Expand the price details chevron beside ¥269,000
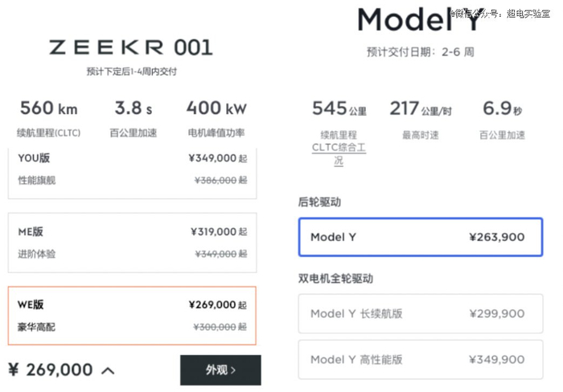This screenshot has width=563, height=392. pyautogui.click(x=108, y=370)
